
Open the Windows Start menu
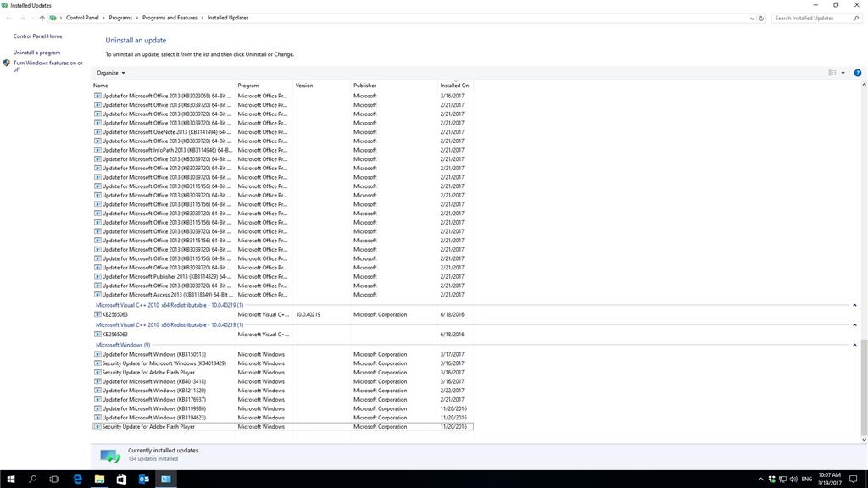10,480
